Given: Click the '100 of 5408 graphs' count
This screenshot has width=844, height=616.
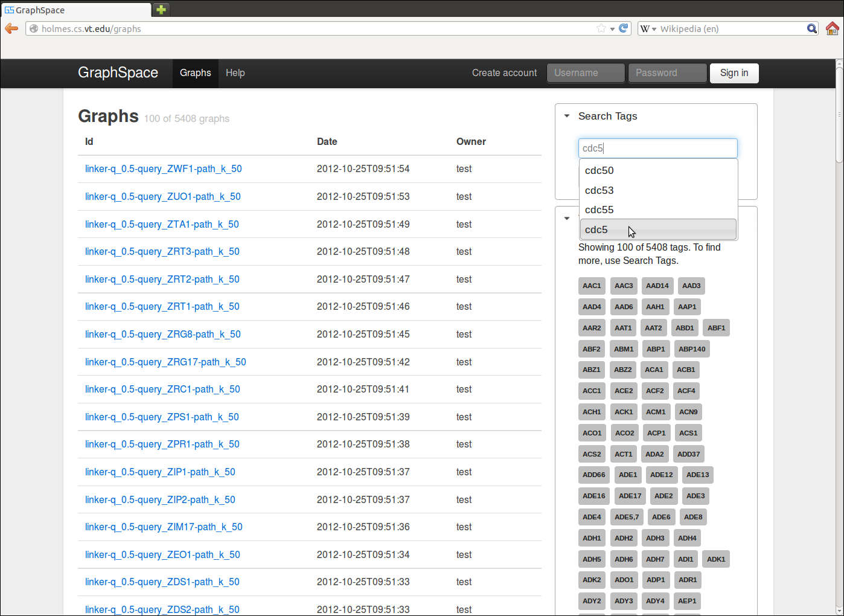Looking at the screenshot, I should pyautogui.click(x=187, y=119).
